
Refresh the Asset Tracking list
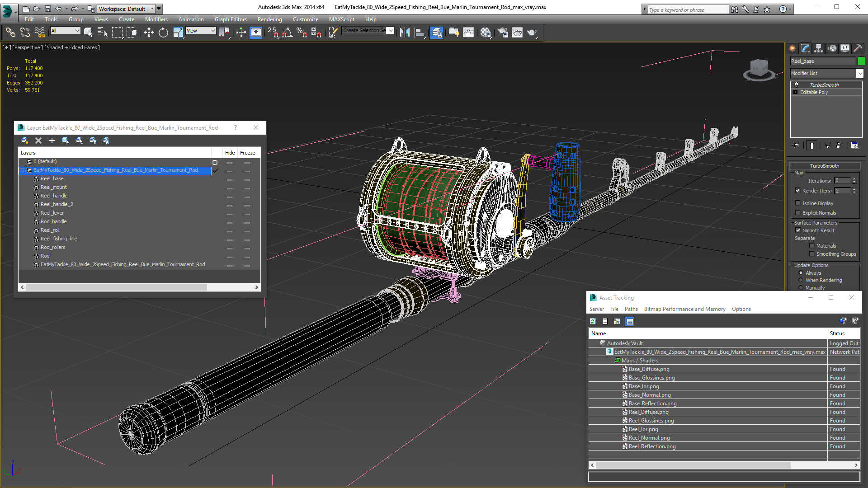point(593,321)
